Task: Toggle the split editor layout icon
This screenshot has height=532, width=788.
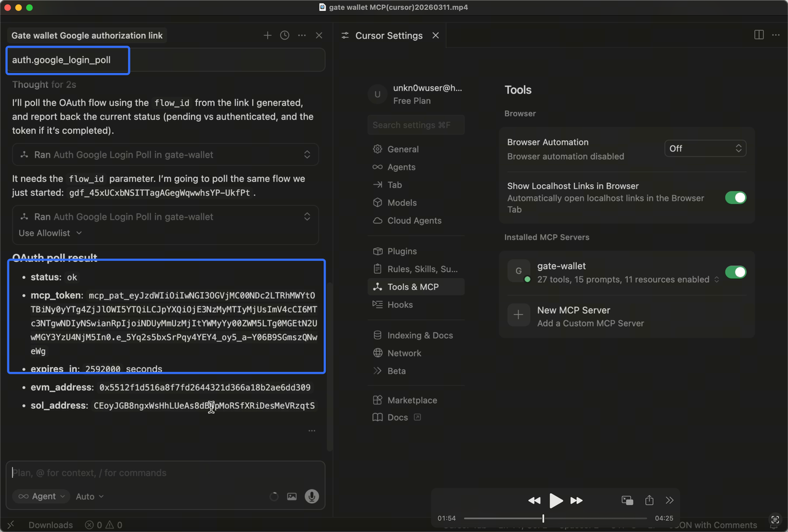Action: click(759, 35)
